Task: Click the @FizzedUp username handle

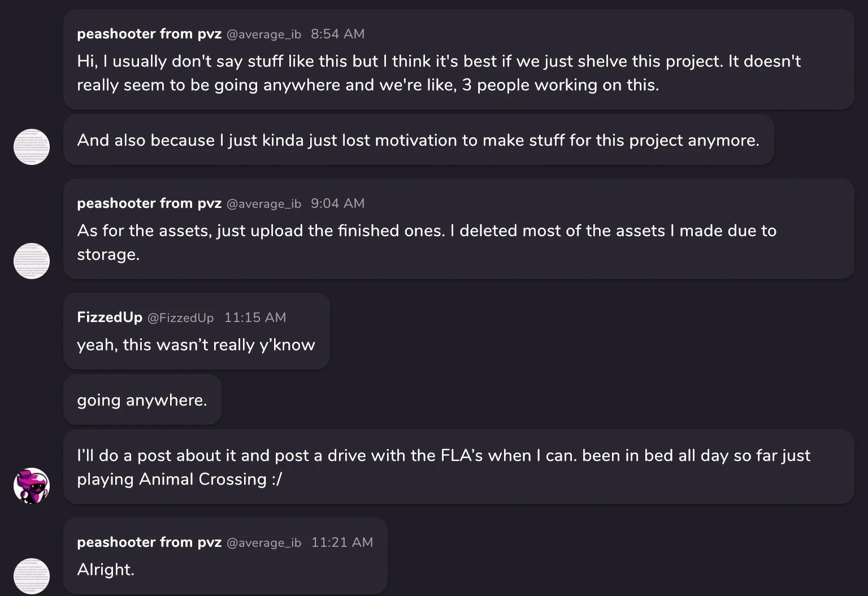Action: click(181, 317)
